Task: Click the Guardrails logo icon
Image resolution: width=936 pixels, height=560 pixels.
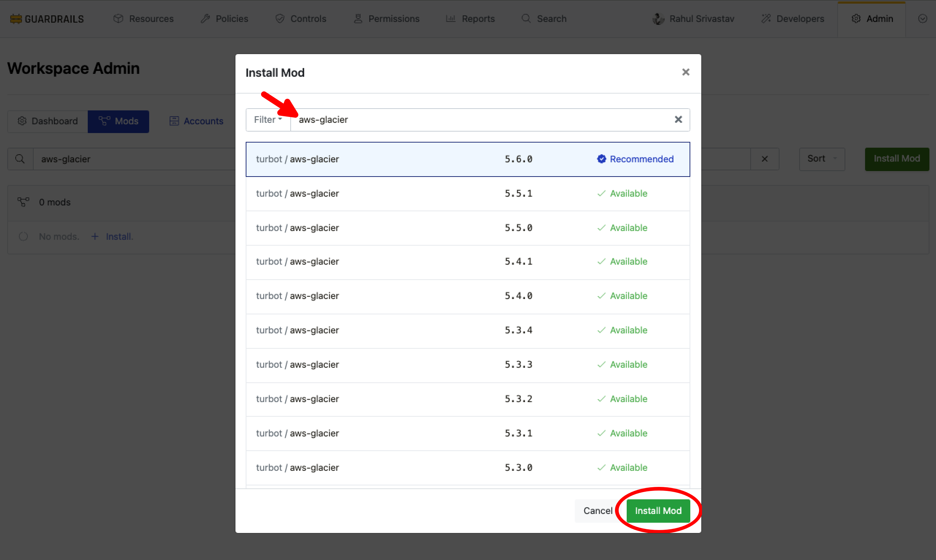Action: pos(15,19)
